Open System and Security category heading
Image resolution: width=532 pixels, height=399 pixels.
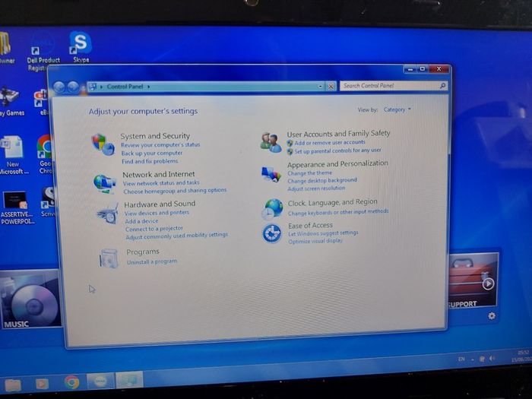(155, 136)
